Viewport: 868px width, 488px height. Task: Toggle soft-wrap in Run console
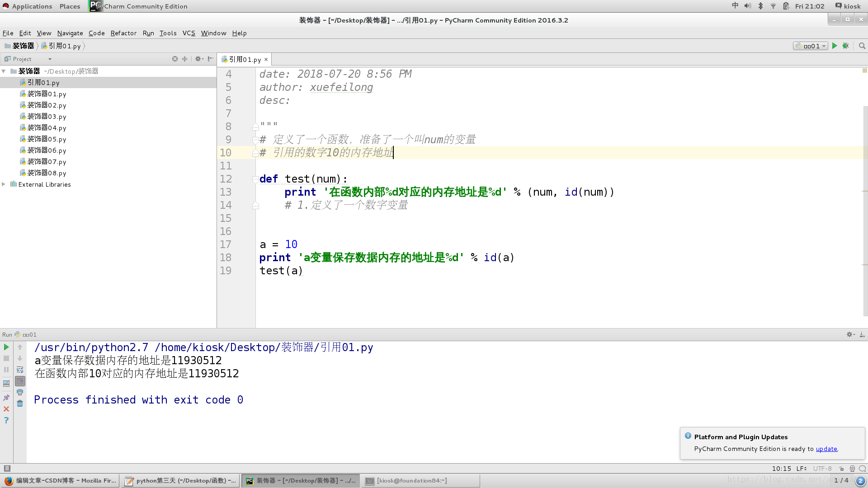pyautogui.click(x=20, y=370)
